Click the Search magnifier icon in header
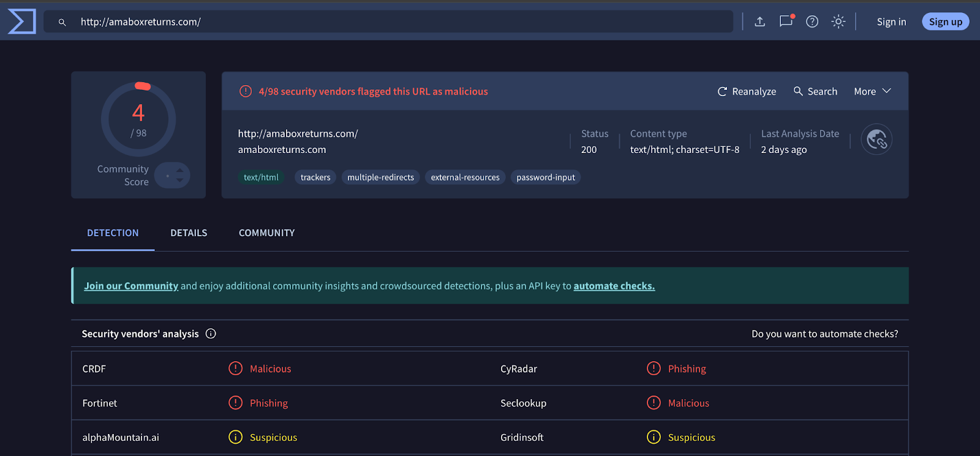The width and height of the screenshot is (980, 456). pos(798,91)
